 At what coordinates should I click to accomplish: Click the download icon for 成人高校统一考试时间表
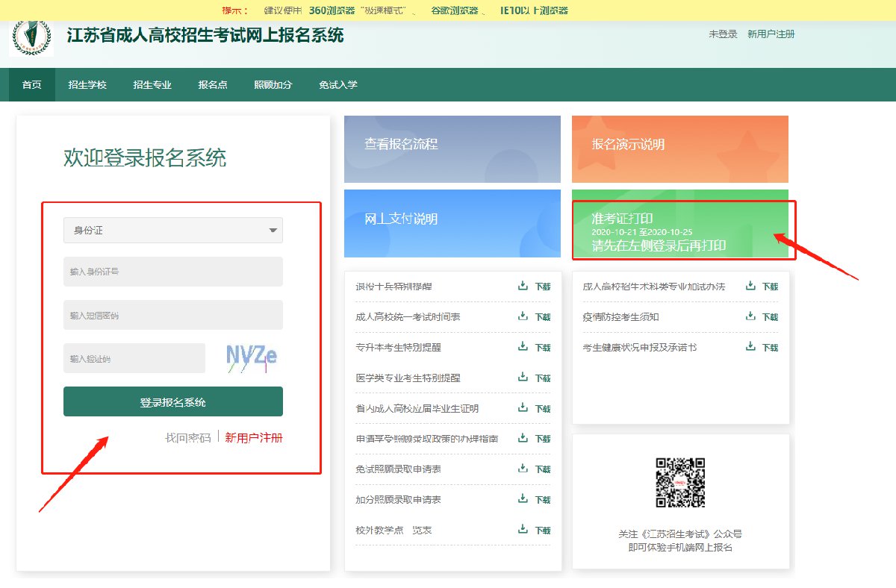[523, 316]
